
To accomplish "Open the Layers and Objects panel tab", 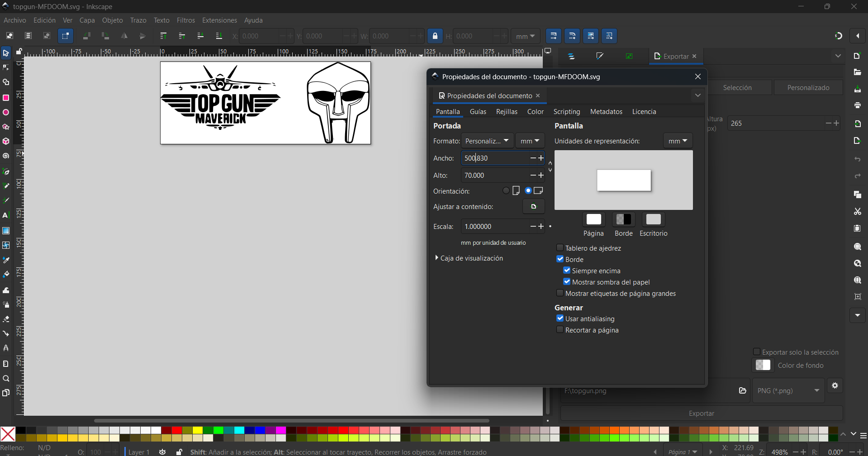I will tap(572, 57).
